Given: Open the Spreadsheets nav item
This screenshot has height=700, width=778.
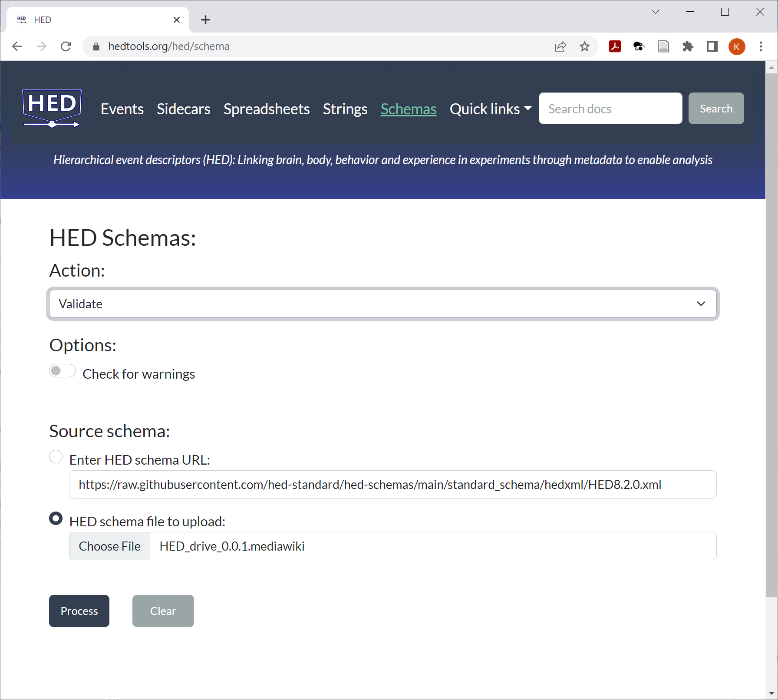Looking at the screenshot, I should click(267, 109).
